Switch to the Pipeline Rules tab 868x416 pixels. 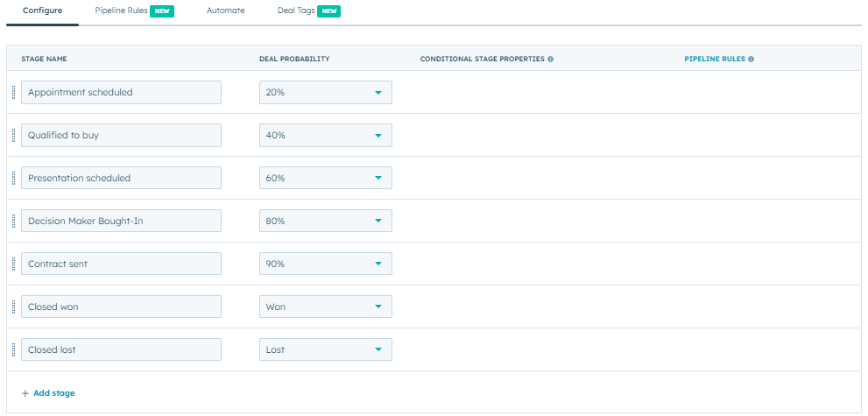(122, 11)
